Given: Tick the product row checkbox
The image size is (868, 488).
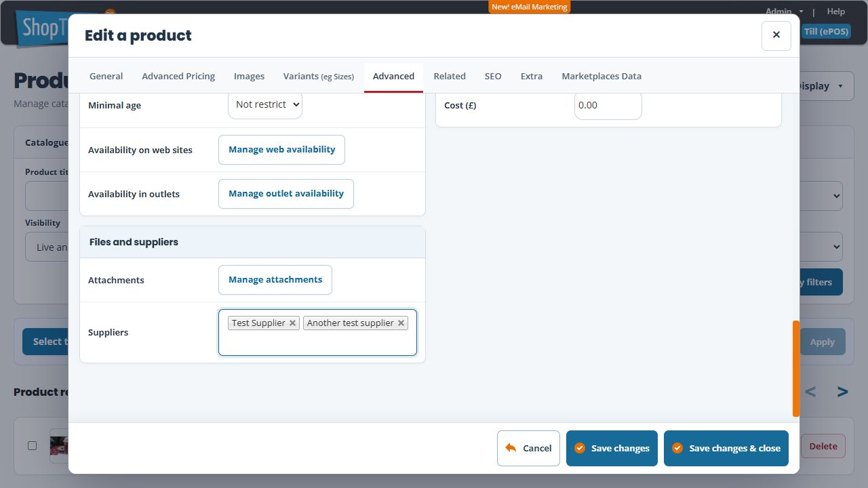Looking at the screenshot, I should 32,446.
